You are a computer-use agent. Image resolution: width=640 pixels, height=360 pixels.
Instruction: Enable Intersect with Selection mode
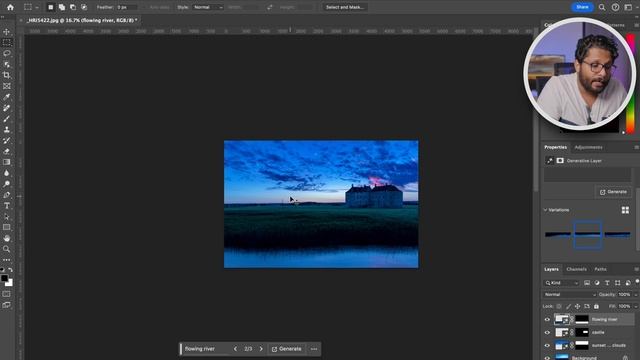(x=84, y=7)
